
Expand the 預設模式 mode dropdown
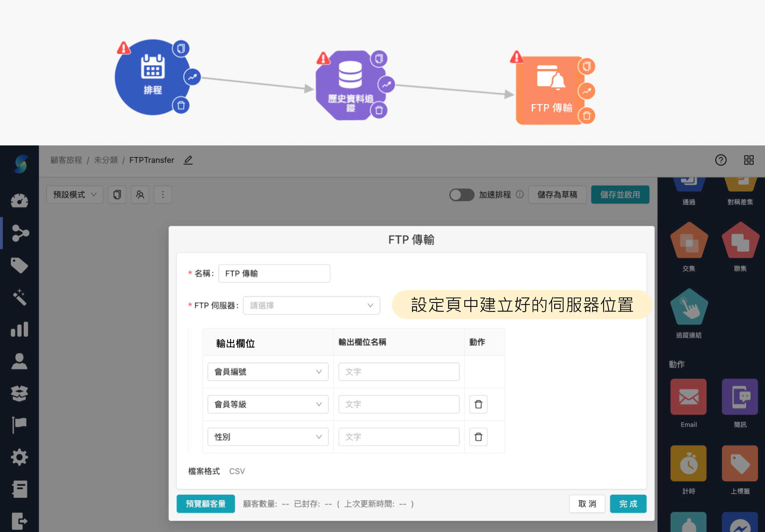point(75,195)
